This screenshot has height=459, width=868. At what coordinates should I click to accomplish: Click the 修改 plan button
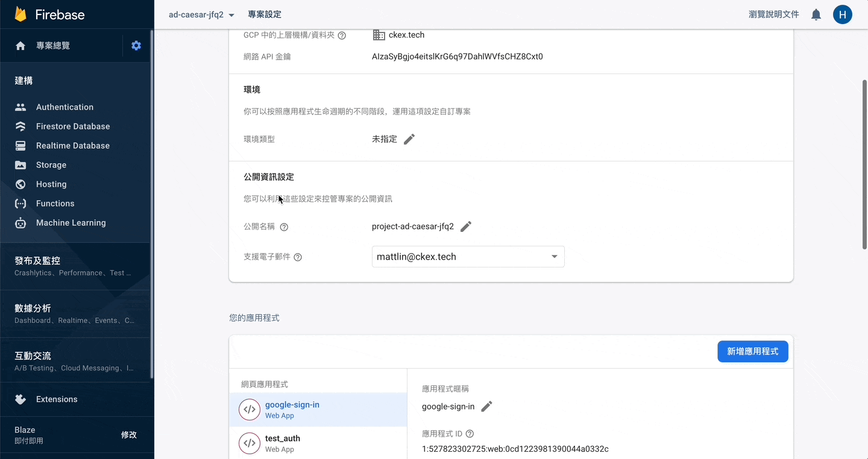pyautogui.click(x=129, y=435)
